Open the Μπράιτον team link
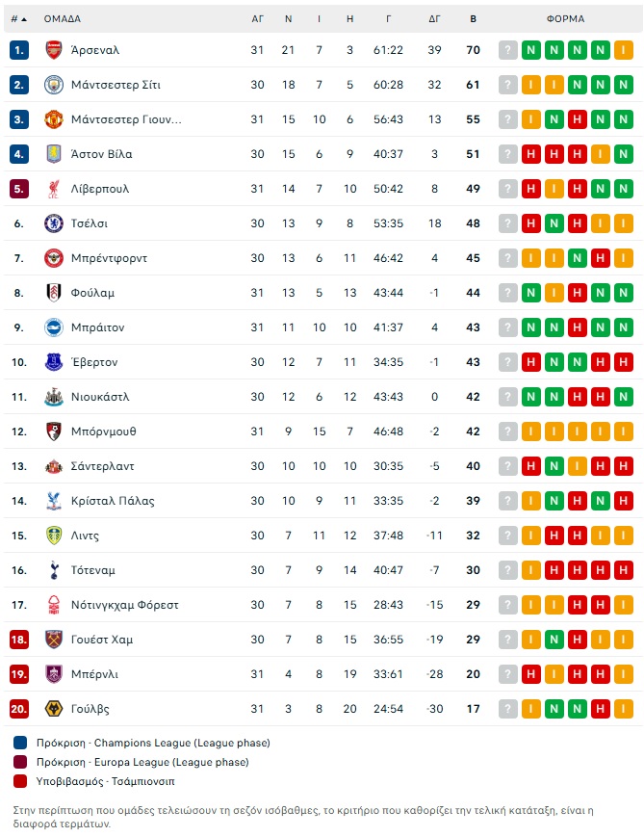644x837 pixels. (97, 327)
